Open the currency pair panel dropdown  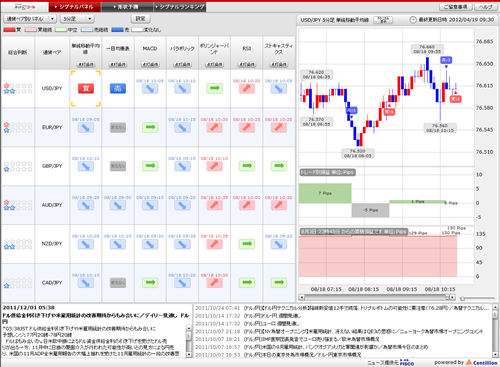[x=29, y=19]
